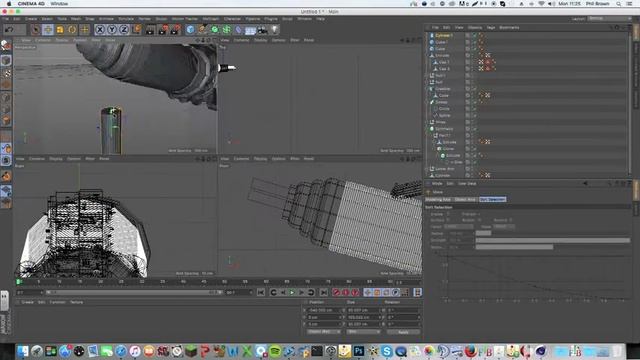The height and width of the screenshot is (360, 640).
Task: Open View menu of Perspective viewport
Action: pos(26,40)
